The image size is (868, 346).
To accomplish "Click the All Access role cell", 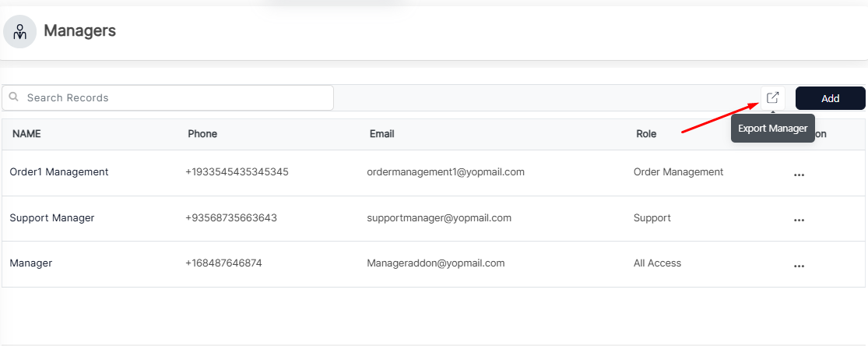I will [x=657, y=263].
